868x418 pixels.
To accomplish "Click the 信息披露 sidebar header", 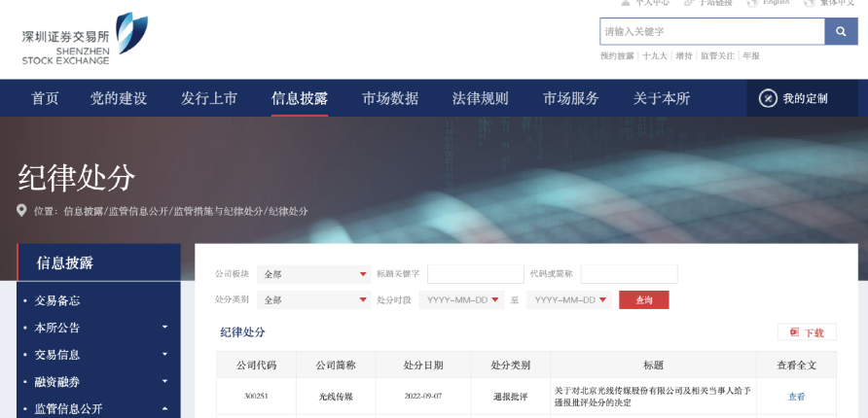I will pos(98,262).
